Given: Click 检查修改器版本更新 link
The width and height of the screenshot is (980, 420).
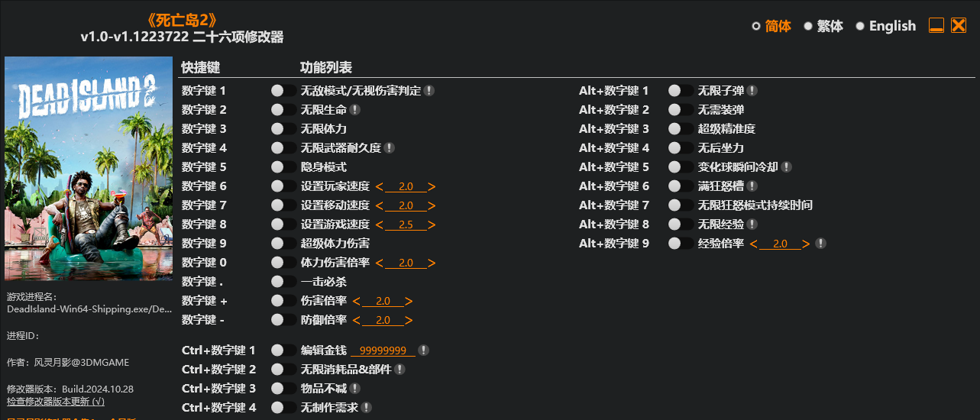Looking at the screenshot, I should click(56, 401).
